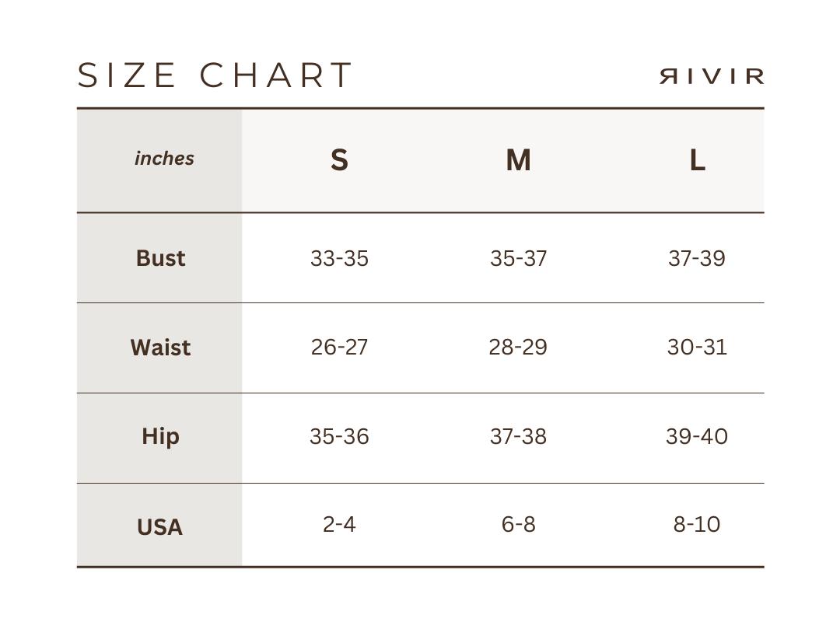Image resolution: width=840 pixels, height=622 pixels.
Task: Click hip measurement 39-40
Action: pyautogui.click(x=697, y=436)
